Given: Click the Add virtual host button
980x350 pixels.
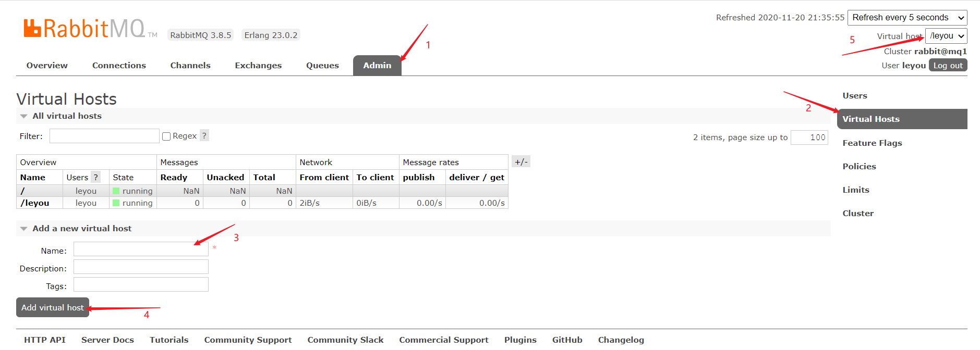Looking at the screenshot, I should [53, 307].
